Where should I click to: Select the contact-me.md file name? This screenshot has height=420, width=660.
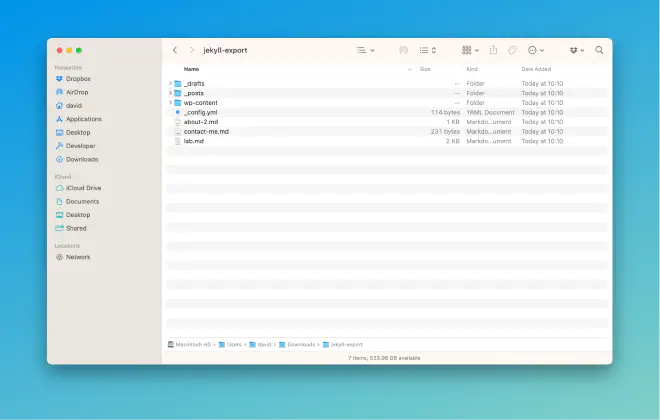206,132
